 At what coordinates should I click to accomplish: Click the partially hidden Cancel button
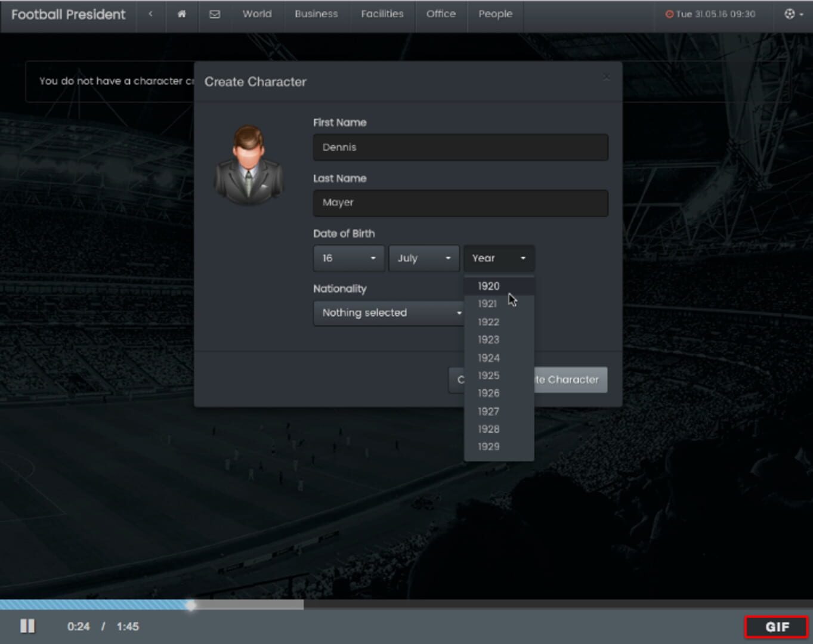pyautogui.click(x=456, y=380)
